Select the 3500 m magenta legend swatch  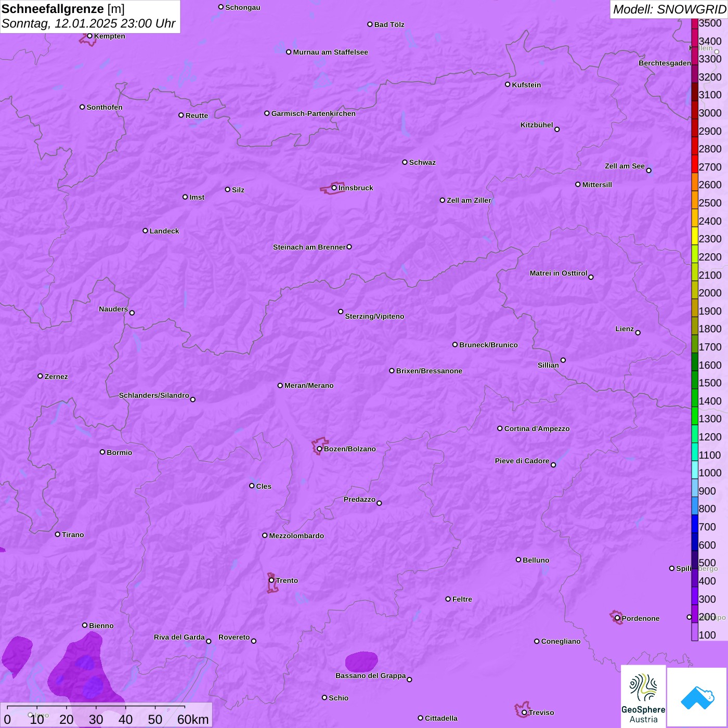695,23
